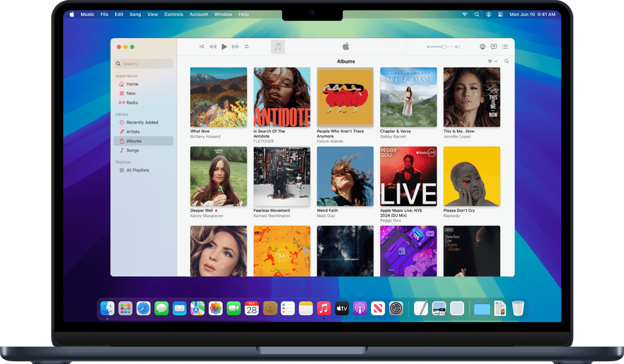This screenshot has width=624, height=364.
Task: Launch the Podcasts app from the Dock
Action: click(x=360, y=308)
